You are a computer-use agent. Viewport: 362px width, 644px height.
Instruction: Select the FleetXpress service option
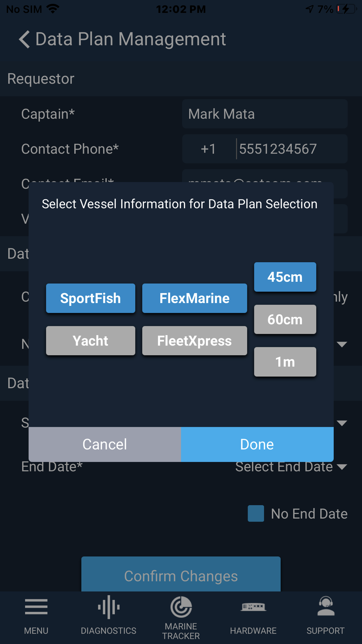(x=194, y=340)
